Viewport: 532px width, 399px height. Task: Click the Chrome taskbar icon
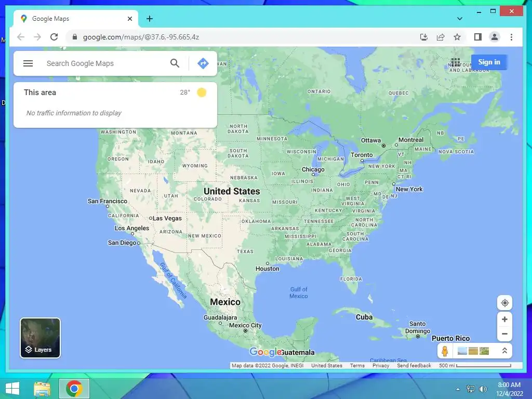[x=74, y=389]
